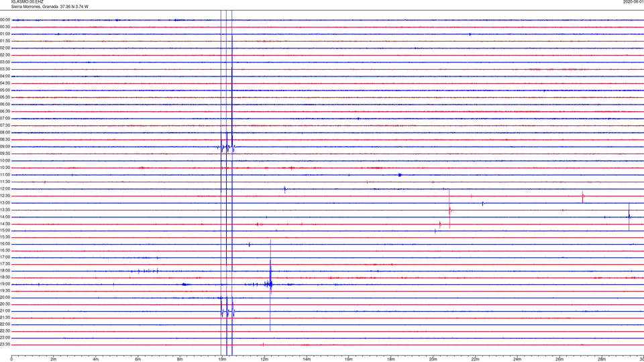This screenshot has height=362, width=644.
Task: Select the 00:00 trace time label
Action: click(x=5, y=19)
